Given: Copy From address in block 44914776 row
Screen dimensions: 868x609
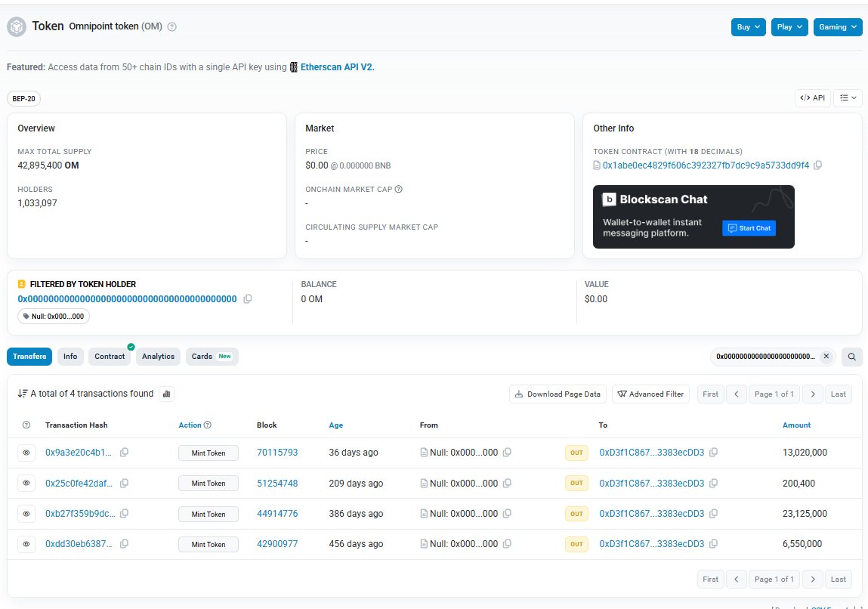Looking at the screenshot, I should 506,514.
